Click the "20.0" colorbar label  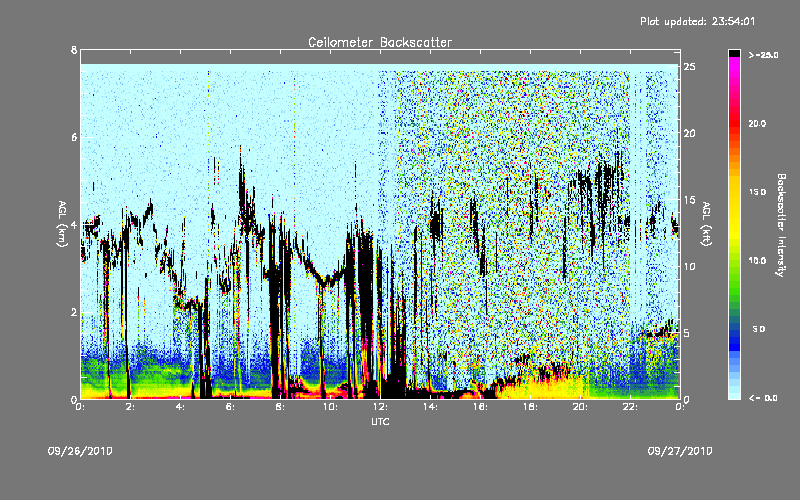pyautogui.click(x=757, y=124)
